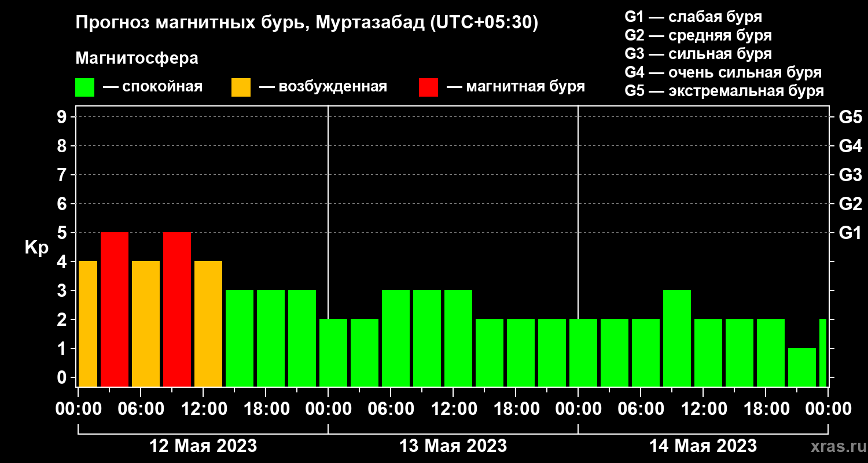Click the '18:00' time label under 14 Мая
Screen dimensions: 868x463
point(766,409)
